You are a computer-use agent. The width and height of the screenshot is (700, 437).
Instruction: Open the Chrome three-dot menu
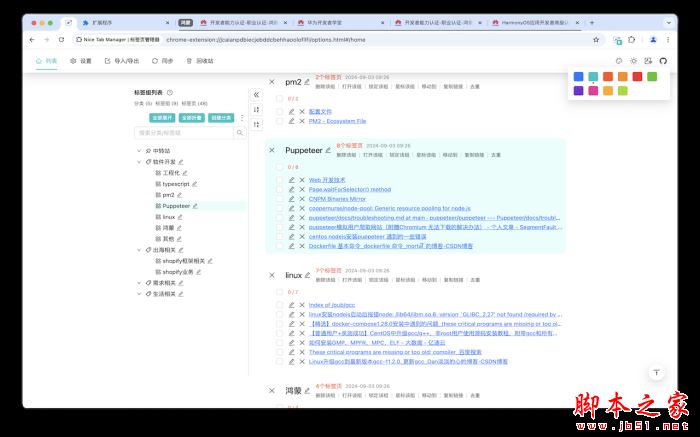coord(668,40)
